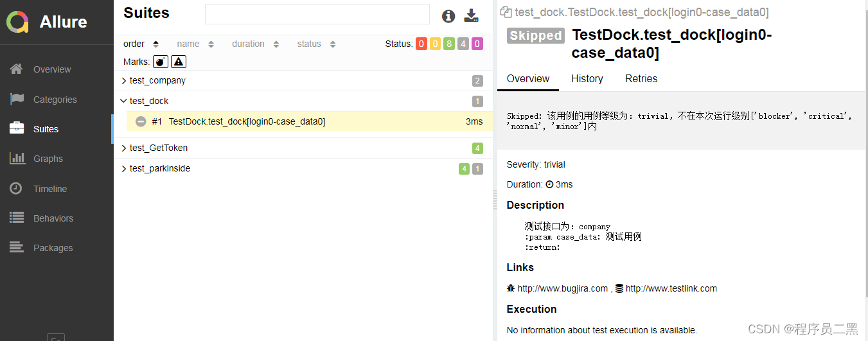Open the Overview home icon
868x341 pixels.
[17, 69]
